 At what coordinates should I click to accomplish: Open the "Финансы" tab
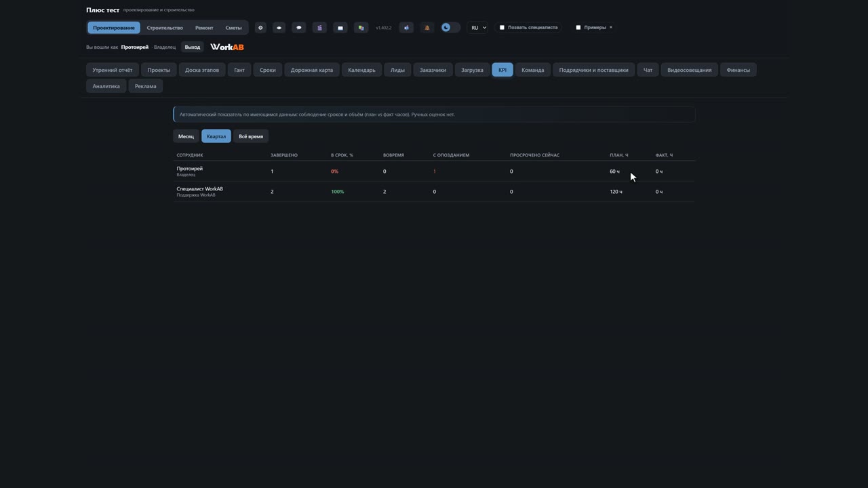click(x=738, y=70)
